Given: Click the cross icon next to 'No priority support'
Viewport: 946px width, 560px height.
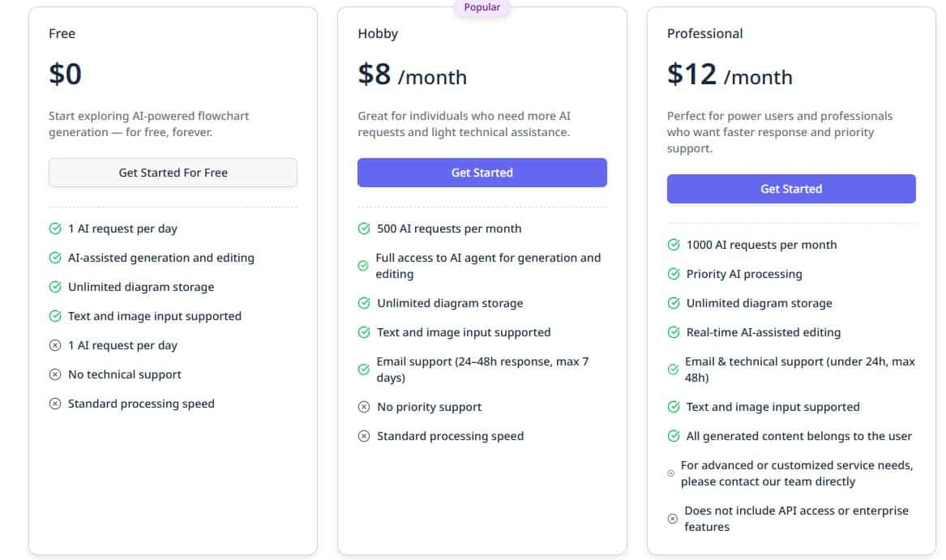Looking at the screenshot, I should click(363, 407).
